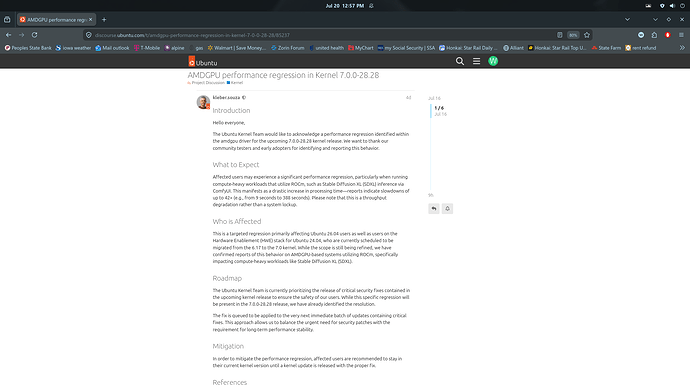Open the State Farm bookmark
Screen dimensions: 690x388
[606, 48]
